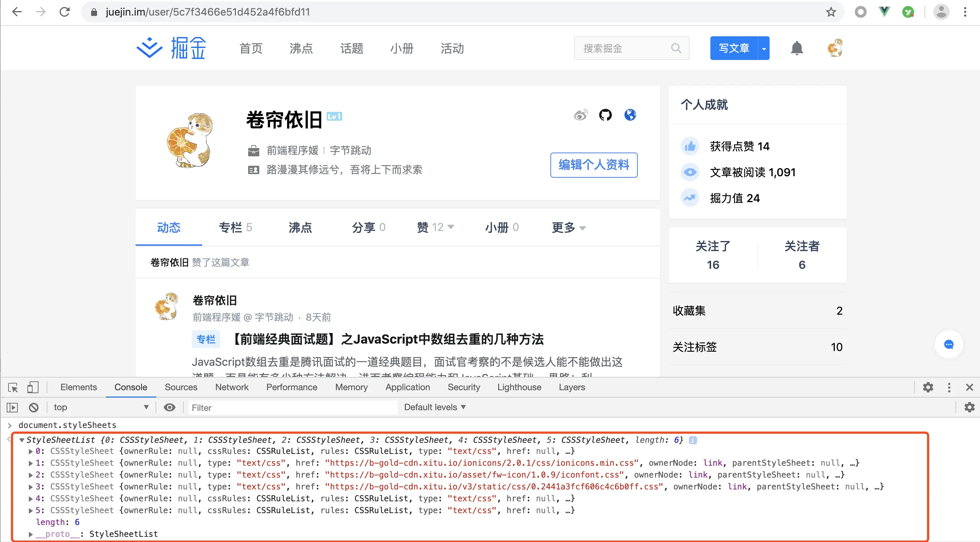Toggle the live expression eye icon
This screenshot has width=980, height=542.
click(x=169, y=407)
